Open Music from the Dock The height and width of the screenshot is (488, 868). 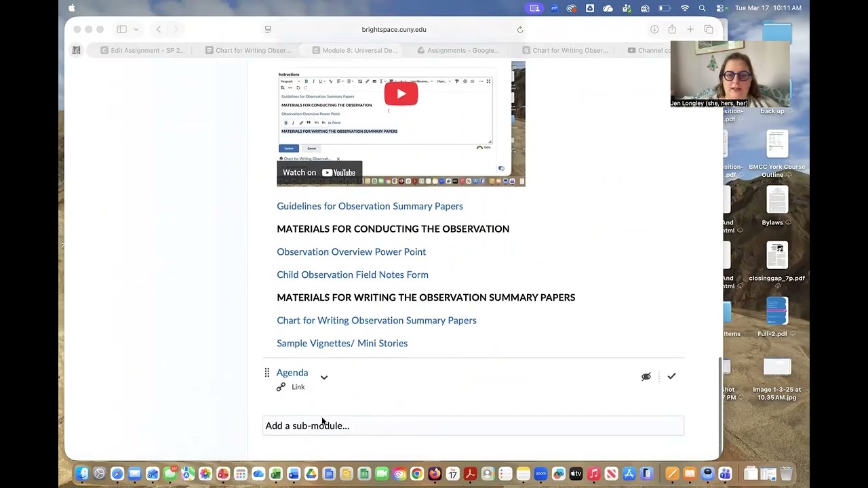click(x=593, y=474)
